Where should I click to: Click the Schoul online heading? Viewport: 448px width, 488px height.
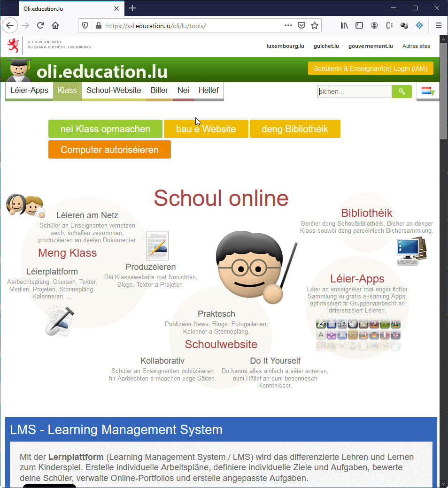[x=221, y=198]
